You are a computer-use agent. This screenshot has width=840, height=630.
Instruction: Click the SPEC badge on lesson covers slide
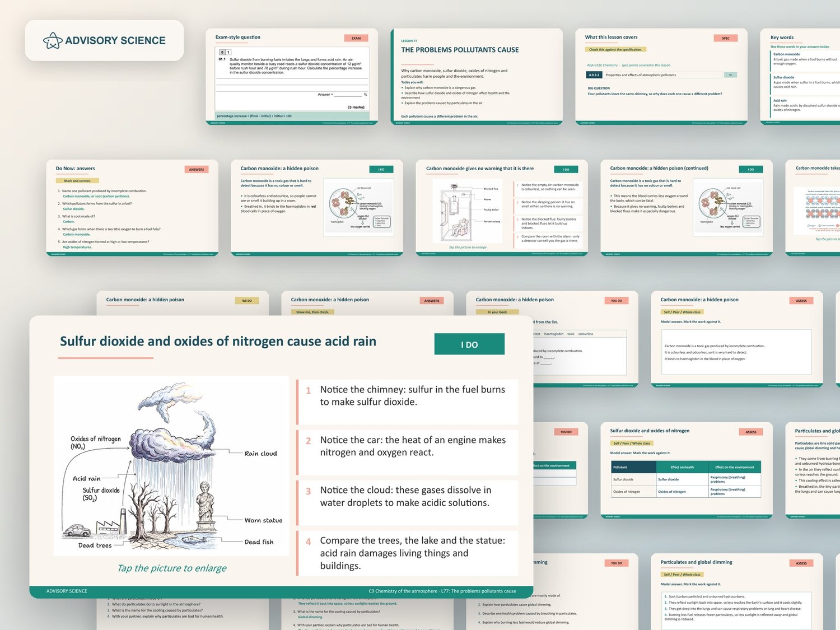726,38
